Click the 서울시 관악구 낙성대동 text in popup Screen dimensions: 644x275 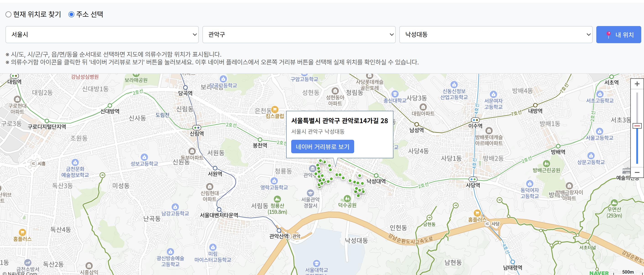[318, 132]
